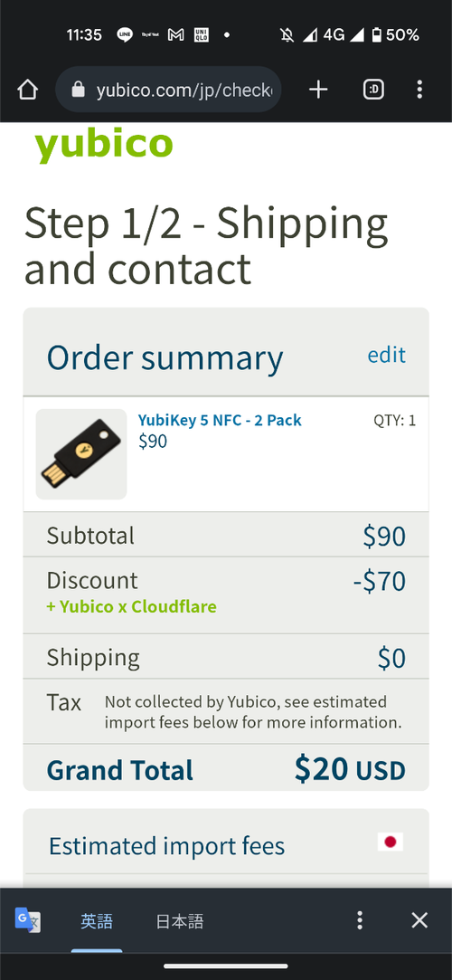Viewport: 452px width, 980px height.
Task: Select the 日本語 translation tab
Action: pos(180,921)
